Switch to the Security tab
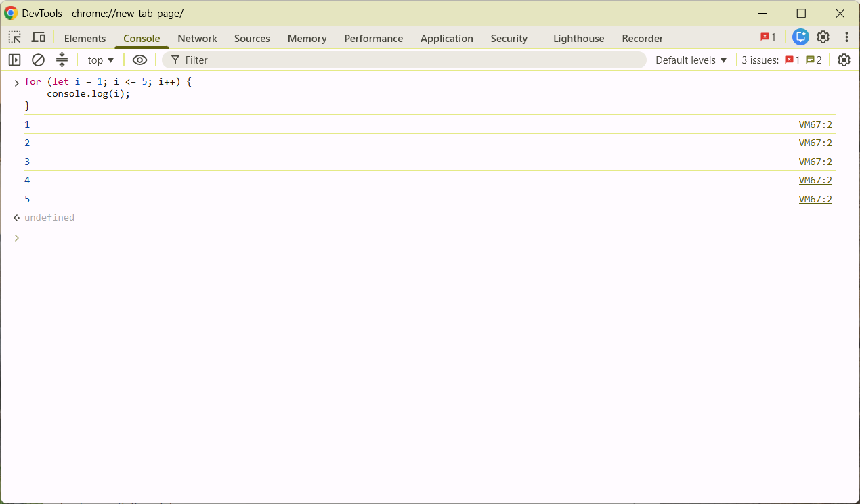The height and width of the screenshot is (504, 860). 509,38
